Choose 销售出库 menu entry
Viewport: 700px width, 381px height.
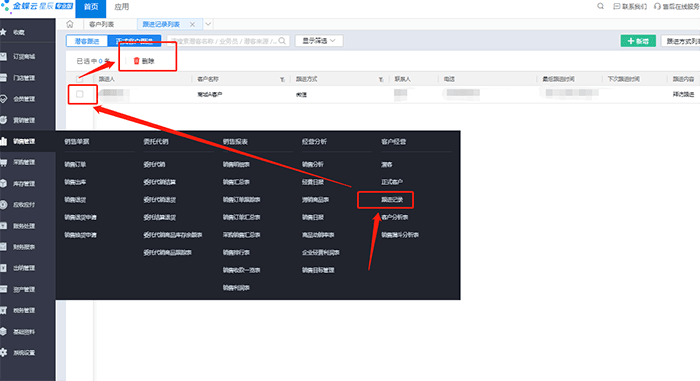[75, 182]
